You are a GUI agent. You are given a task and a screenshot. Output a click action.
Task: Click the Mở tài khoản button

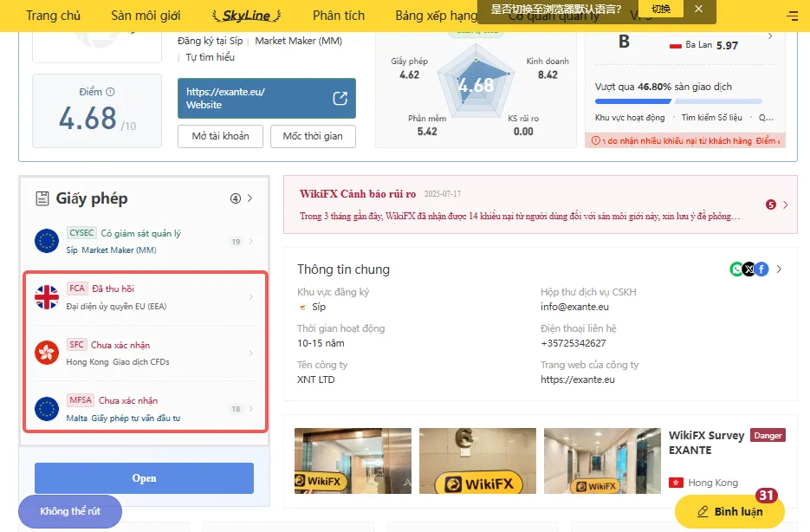[x=221, y=136]
